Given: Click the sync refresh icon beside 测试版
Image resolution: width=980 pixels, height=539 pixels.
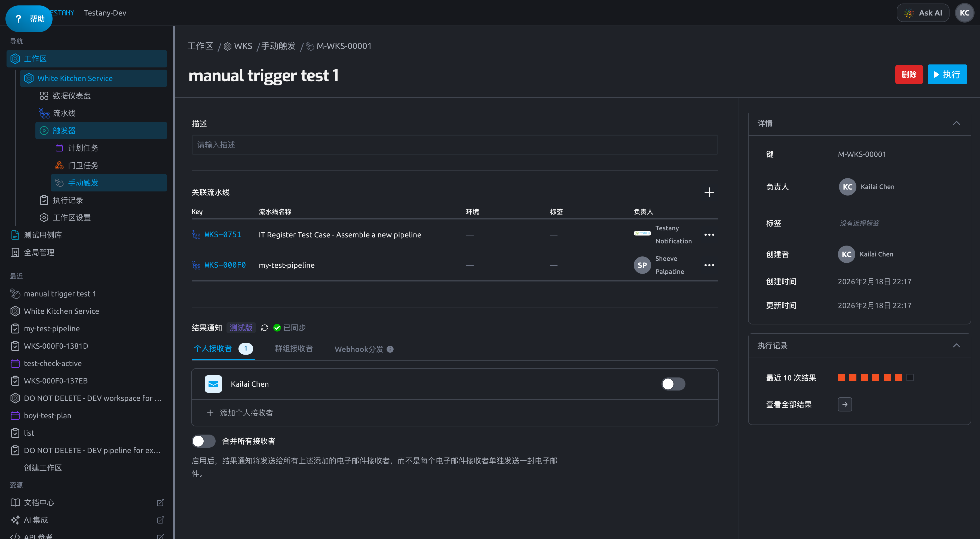Looking at the screenshot, I should pos(264,328).
